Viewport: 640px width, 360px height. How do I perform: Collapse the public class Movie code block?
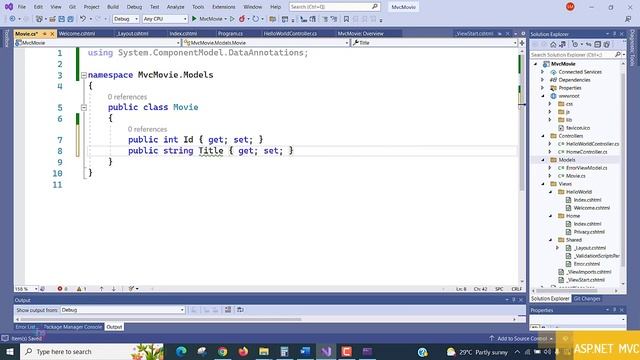pos(84,107)
